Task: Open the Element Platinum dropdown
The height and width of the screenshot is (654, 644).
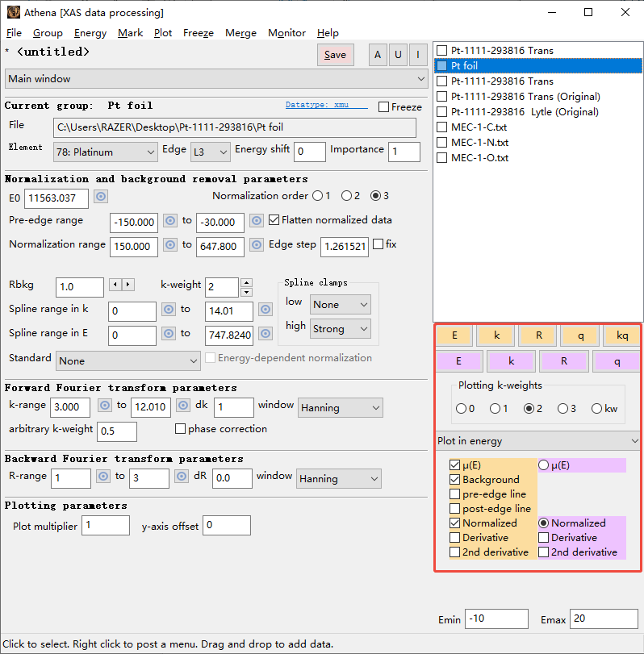Action: pos(106,152)
